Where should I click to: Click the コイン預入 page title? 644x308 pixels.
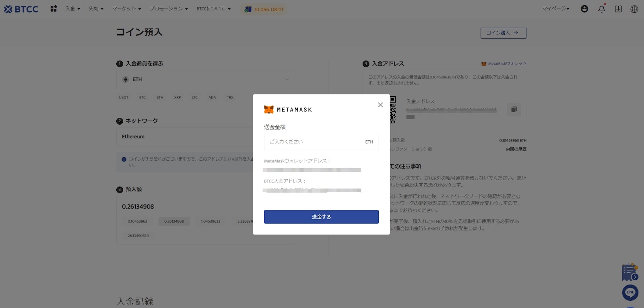pyautogui.click(x=139, y=32)
